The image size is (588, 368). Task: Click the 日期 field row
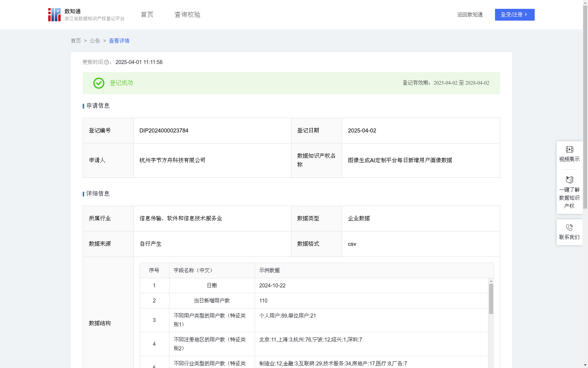(x=314, y=286)
